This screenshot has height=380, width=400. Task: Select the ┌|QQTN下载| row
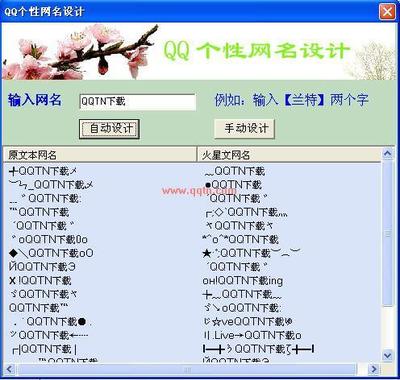pos(44,349)
